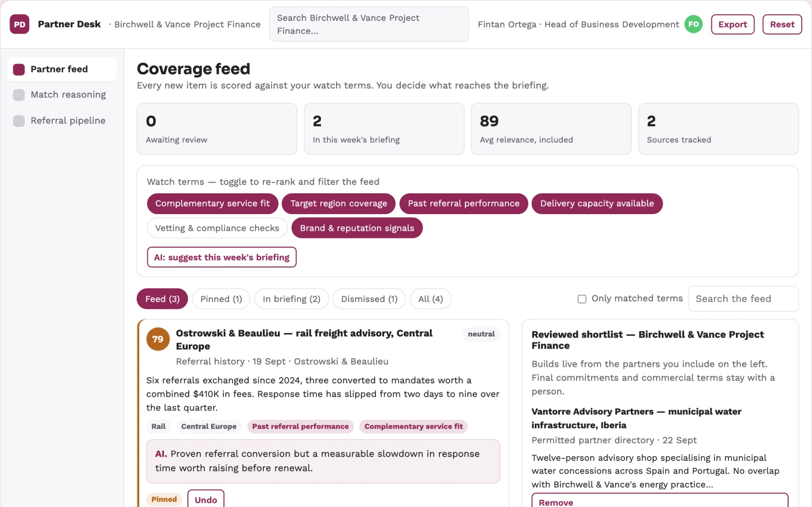Toggle Brand & reputation signals term
This screenshot has width=812, height=507.
pyautogui.click(x=357, y=228)
